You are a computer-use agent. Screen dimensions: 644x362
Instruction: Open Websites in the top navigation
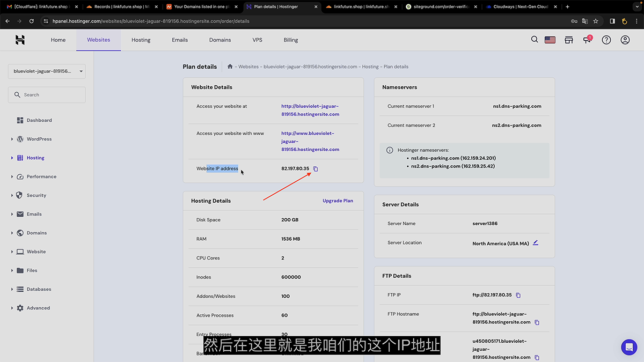pyautogui.click(x=99, y=40)
